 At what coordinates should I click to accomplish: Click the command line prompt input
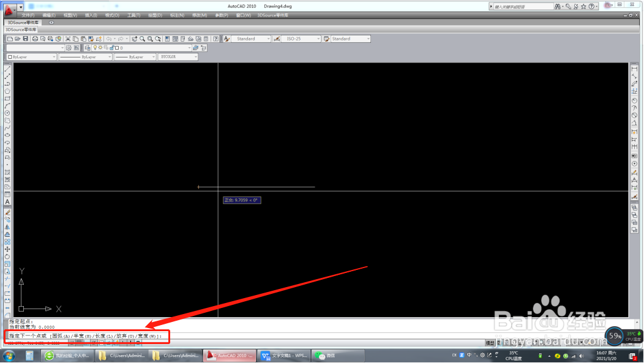pyautogui.click(x=87, y=336)
